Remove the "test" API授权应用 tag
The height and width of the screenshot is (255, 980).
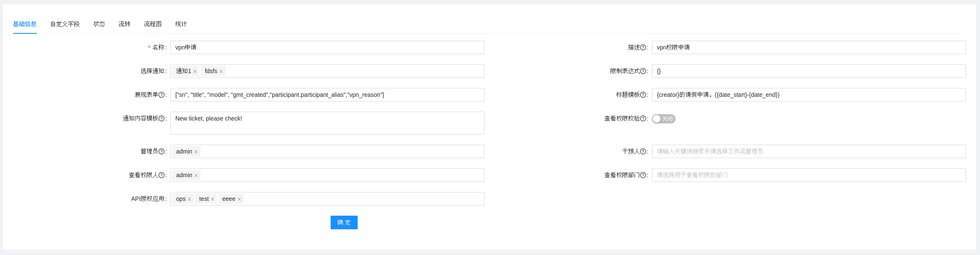pos(213,199)
